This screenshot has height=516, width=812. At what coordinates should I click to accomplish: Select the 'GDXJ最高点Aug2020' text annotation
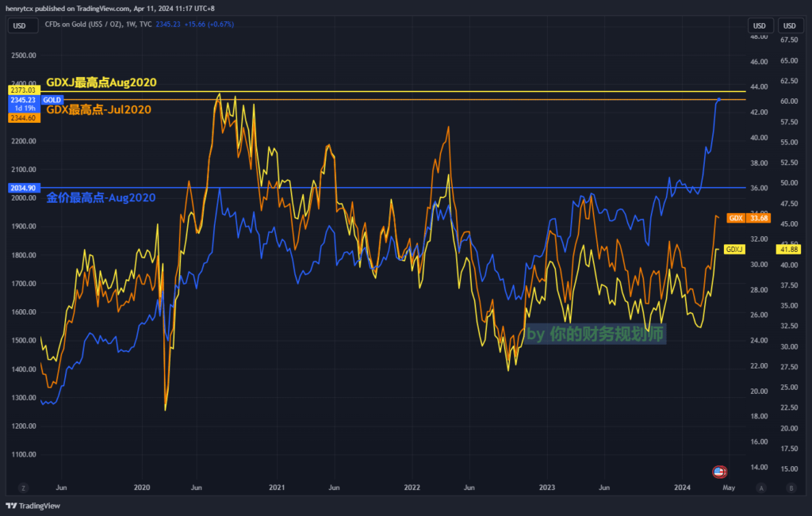pyautogui.click(x=101, y=82)
